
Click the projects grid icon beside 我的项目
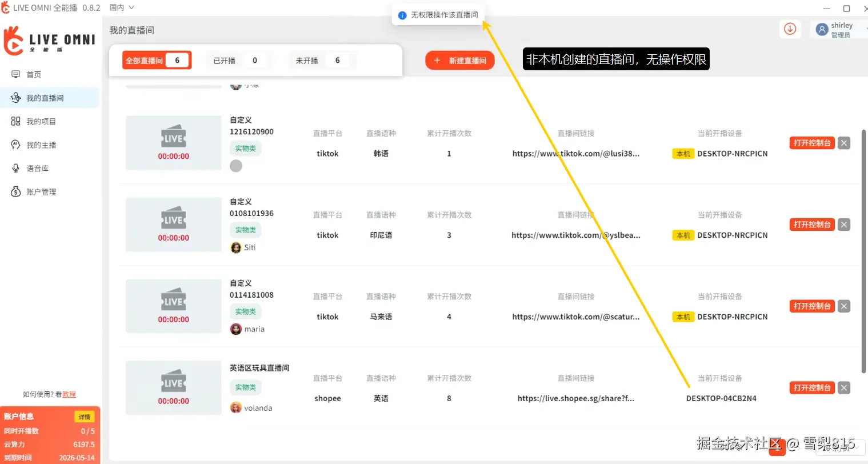coord(15,121)
